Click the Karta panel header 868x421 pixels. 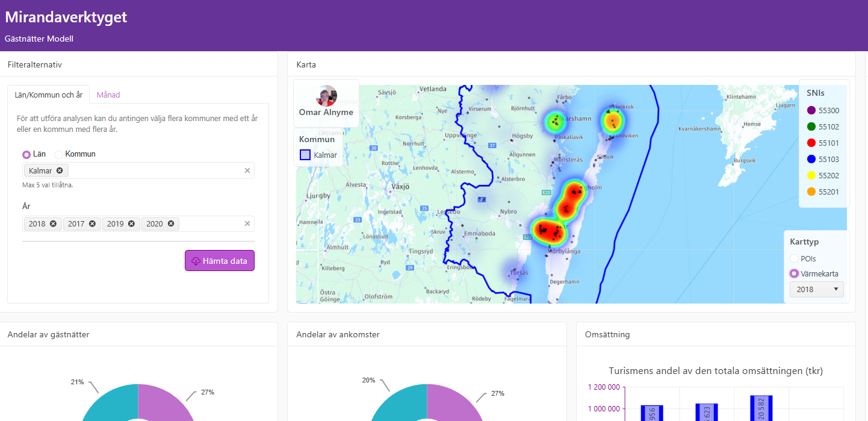pyautogui.click(x=306, y=64)
